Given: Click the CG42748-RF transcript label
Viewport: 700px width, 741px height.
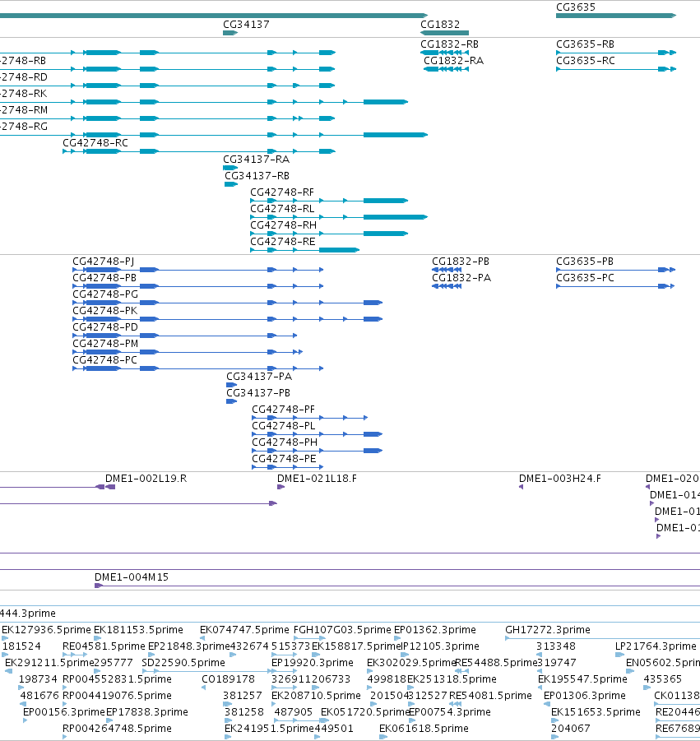Looking at the screenshot, I should tap(281, 192).
